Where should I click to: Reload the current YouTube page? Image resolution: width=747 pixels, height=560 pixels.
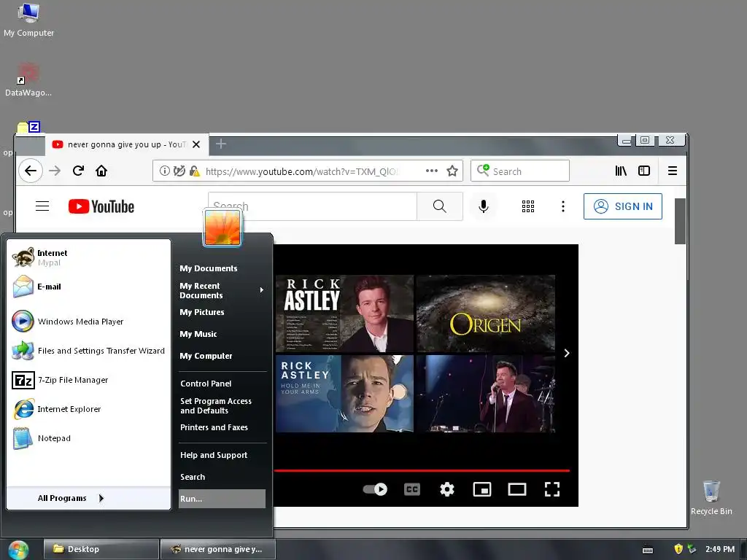point(78,171)
